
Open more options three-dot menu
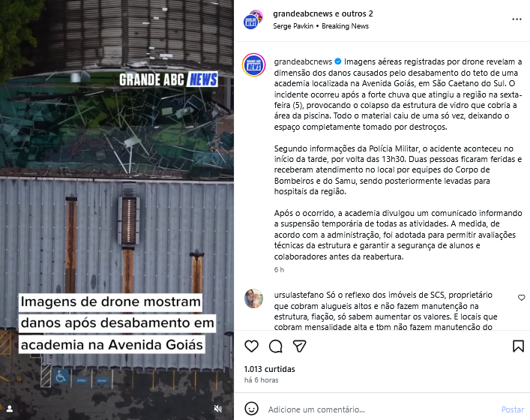click(x=517, y=19)
